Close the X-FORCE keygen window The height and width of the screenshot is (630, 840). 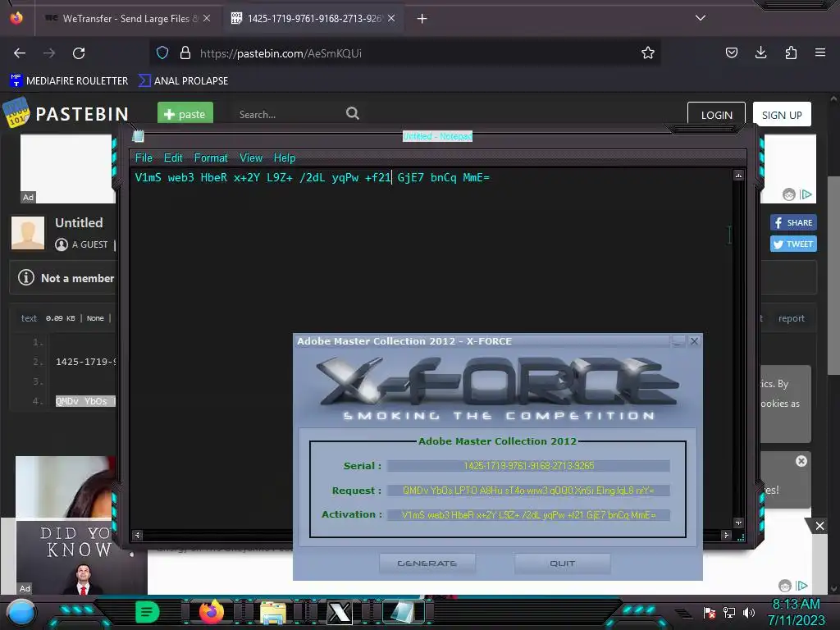click(x=694, y=341)
